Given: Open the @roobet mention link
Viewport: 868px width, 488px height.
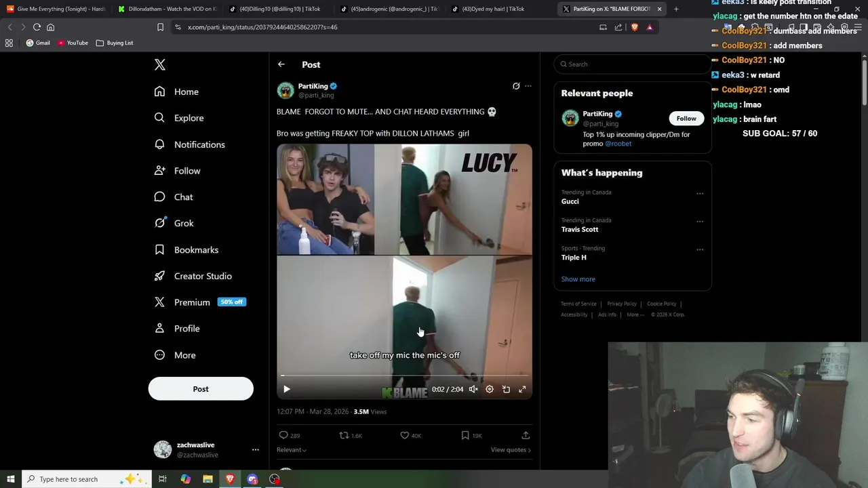Looking at the screenshot, I should click(x=618, y=144).
